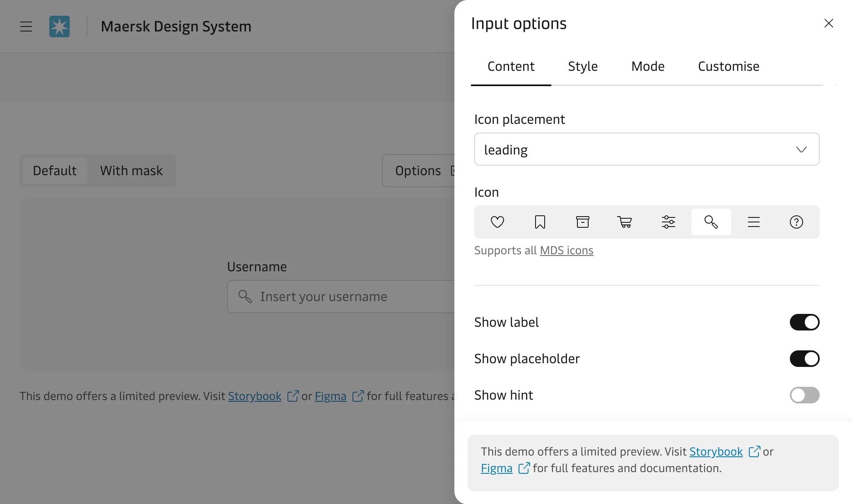Switch to the Style tab

(x=582, y=66)
